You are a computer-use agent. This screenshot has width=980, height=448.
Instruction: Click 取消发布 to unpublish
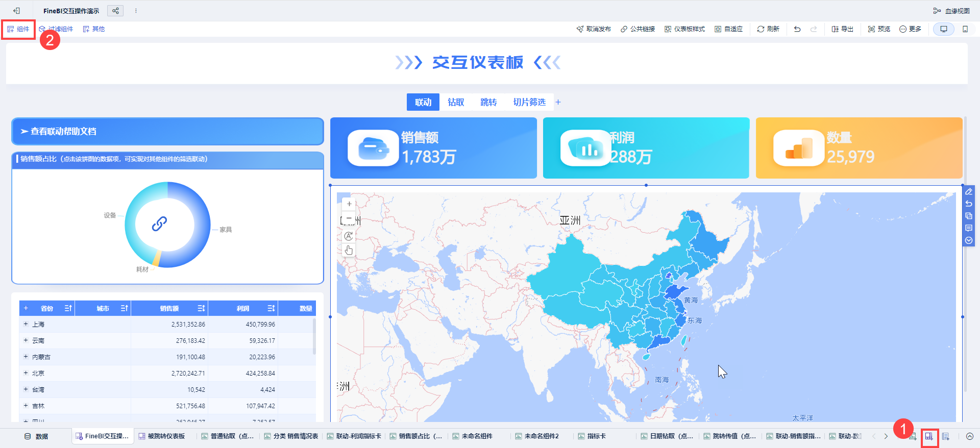coord(594,29)
